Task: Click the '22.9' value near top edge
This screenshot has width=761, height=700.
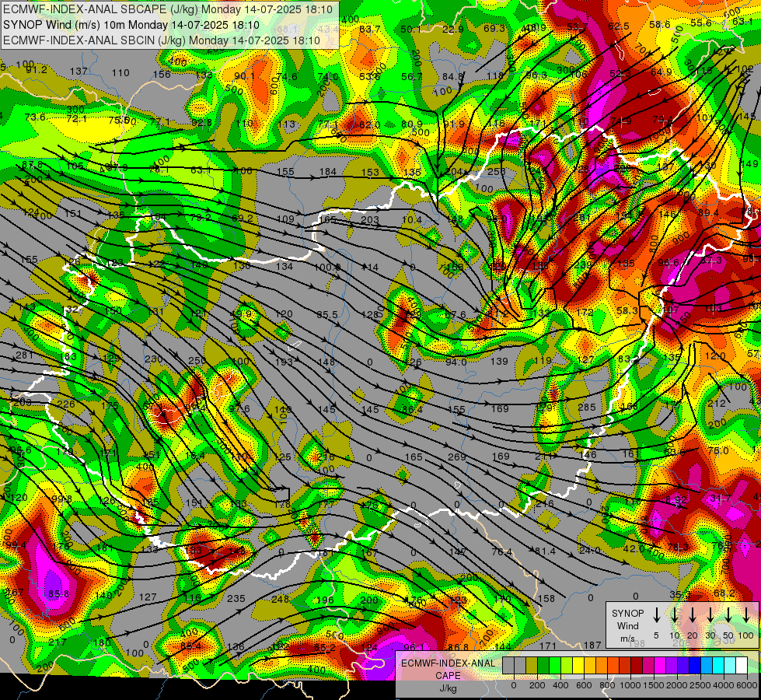Action: (453, 29)
